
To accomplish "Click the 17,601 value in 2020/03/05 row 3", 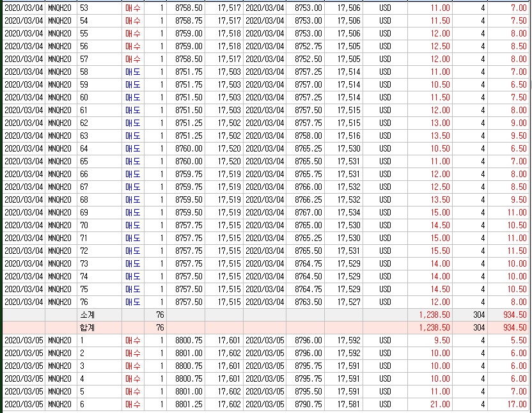I will 229,366.
